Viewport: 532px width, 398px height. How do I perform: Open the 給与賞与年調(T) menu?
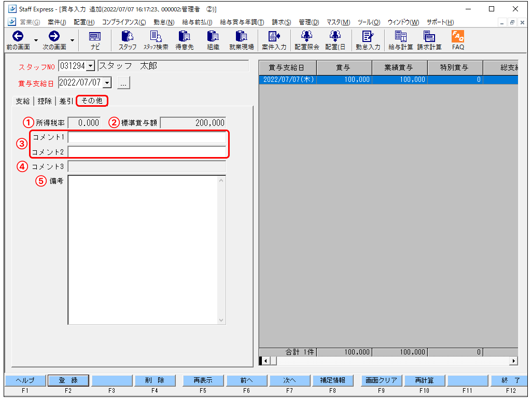coord(242,22)
